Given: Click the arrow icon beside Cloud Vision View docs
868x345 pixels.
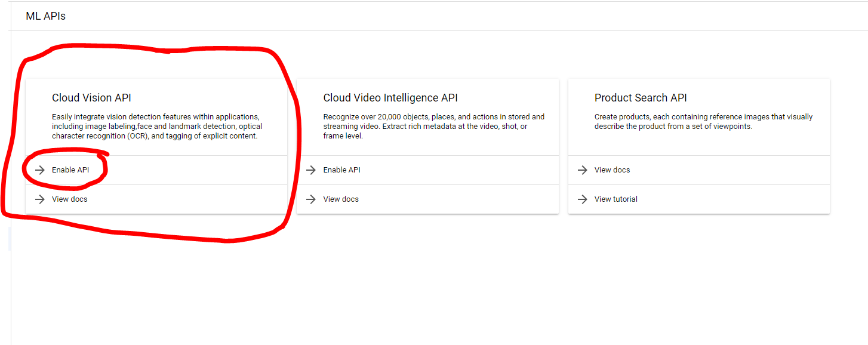Looking at the screenshot, I should click(40, 199).
